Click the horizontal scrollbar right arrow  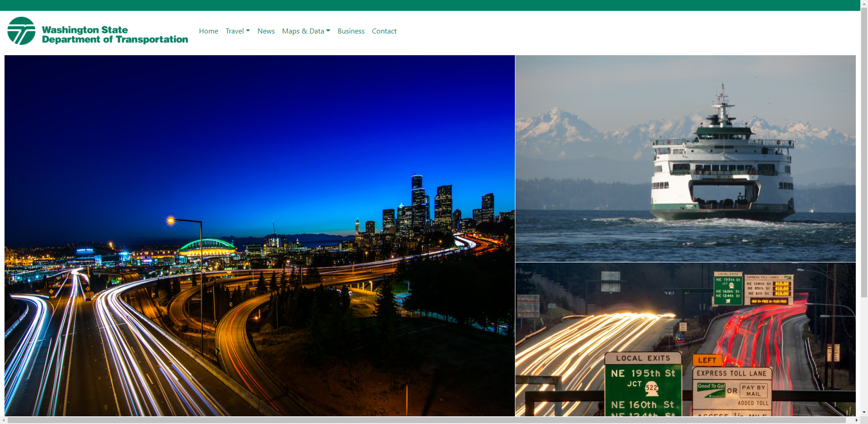pos(856,420)
